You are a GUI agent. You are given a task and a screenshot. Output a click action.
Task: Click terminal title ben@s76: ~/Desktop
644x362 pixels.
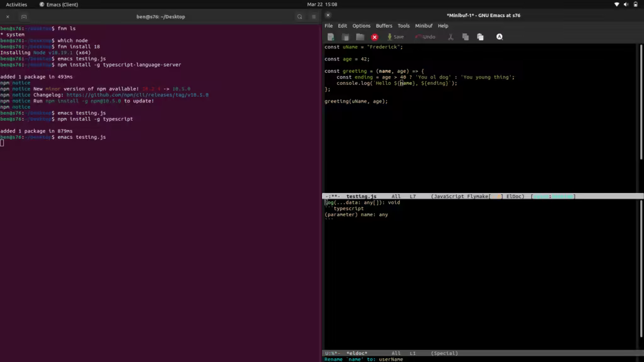160,17
